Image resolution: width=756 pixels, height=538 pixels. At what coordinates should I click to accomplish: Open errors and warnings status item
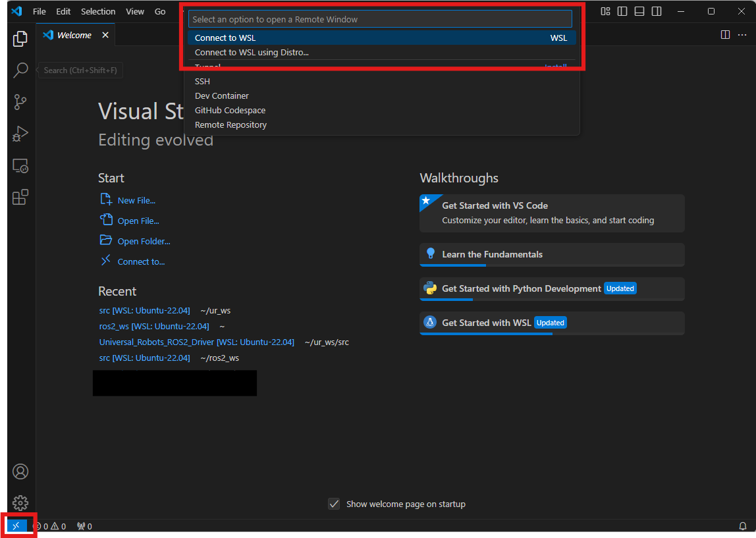(50, 526)
